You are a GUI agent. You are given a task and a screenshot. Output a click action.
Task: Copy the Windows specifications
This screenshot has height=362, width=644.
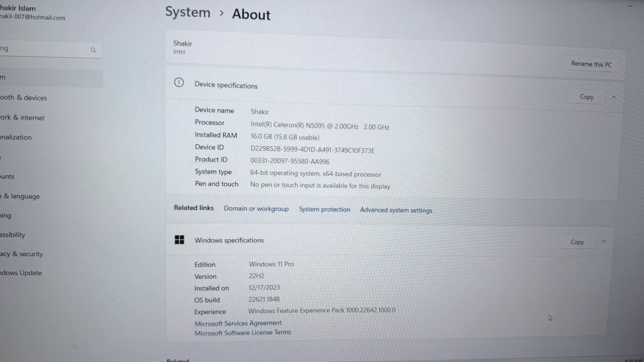[x=577, y=242]
